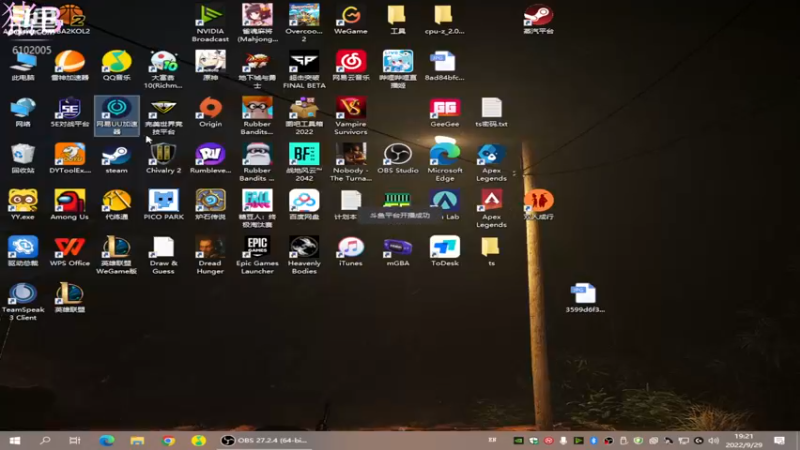The width and height of the screenshot is (800, 450).
Task: Select the QQ Music desktop icon
Action: point(117,66)
